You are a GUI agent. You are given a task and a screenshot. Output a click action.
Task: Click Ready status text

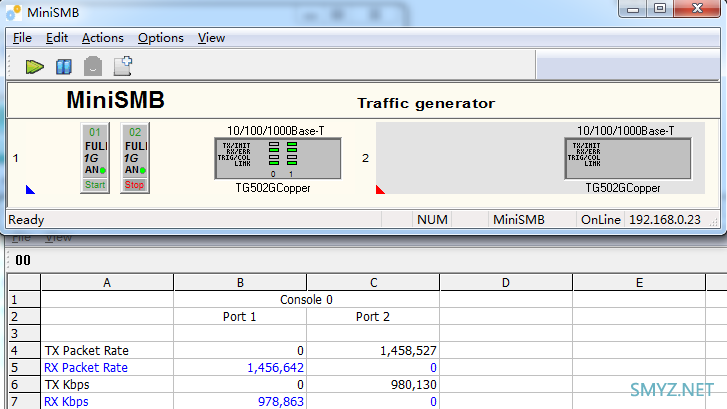click(x=26, y=220)
